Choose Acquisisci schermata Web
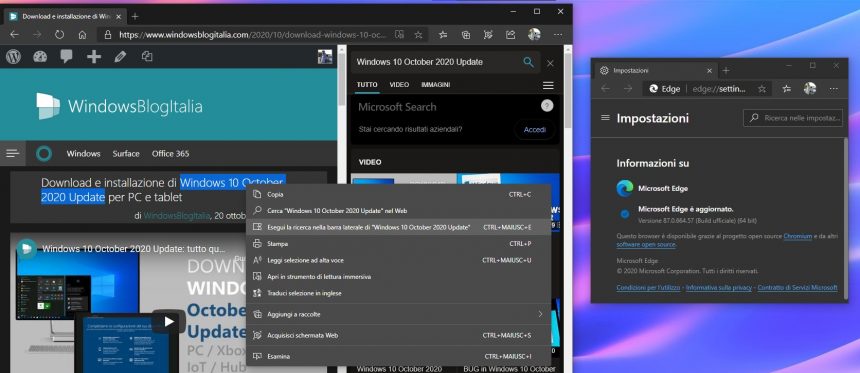Screen dimensions: 860x373 [x=398, y=335]
